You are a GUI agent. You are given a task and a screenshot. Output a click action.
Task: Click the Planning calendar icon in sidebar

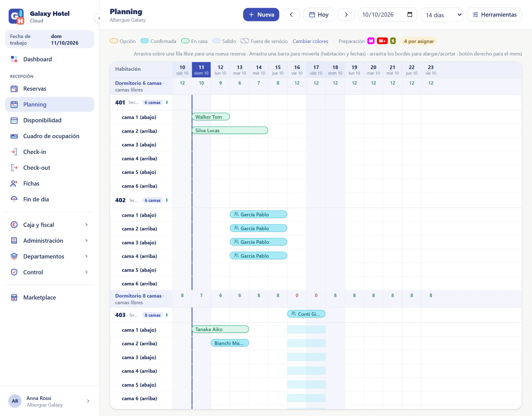pos(14,105)
